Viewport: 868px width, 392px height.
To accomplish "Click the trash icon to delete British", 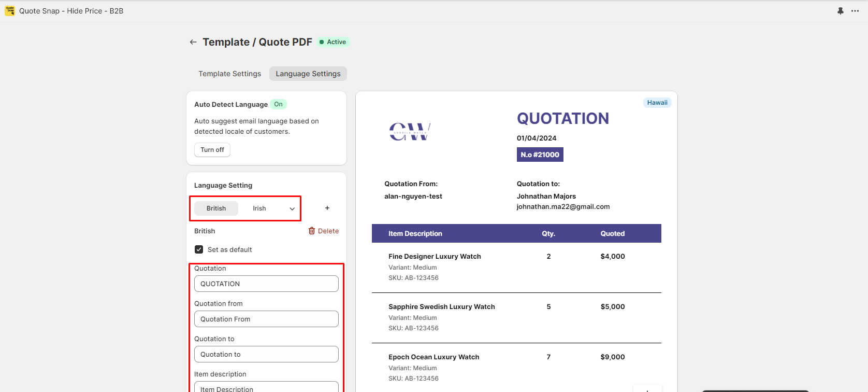I will pyautogui.click(x=312, y=231).
